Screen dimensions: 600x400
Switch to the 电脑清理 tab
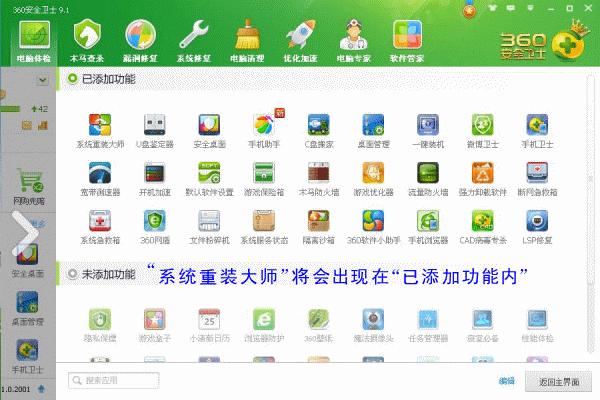246,40
